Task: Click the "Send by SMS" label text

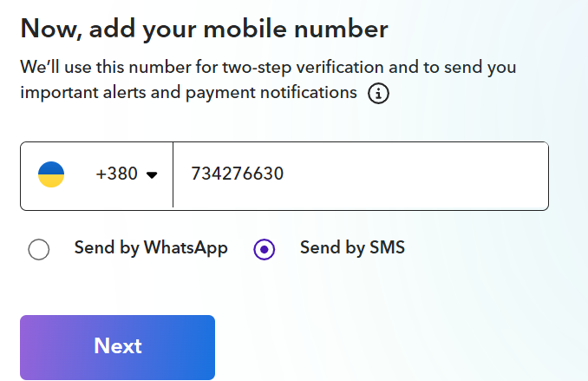Action: pyautogui.click(x=352, y=248)
